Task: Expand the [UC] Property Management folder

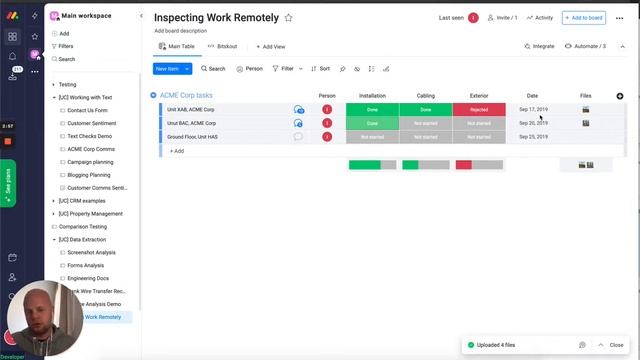Action: 53,214
